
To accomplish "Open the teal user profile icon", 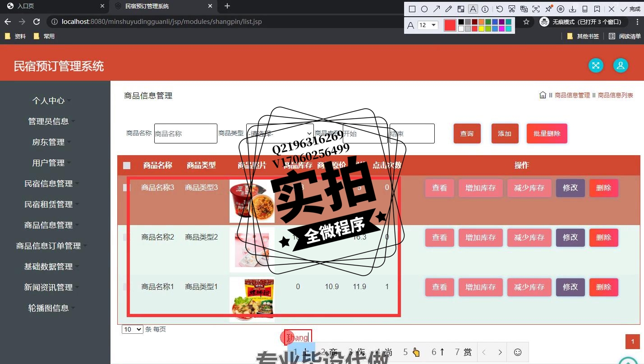I will (621, 65).
